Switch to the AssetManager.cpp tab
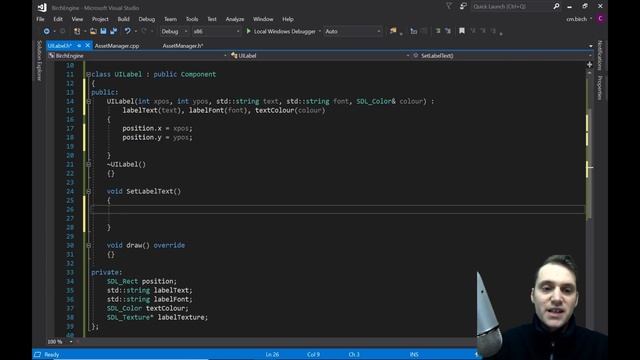 [117, 46]
